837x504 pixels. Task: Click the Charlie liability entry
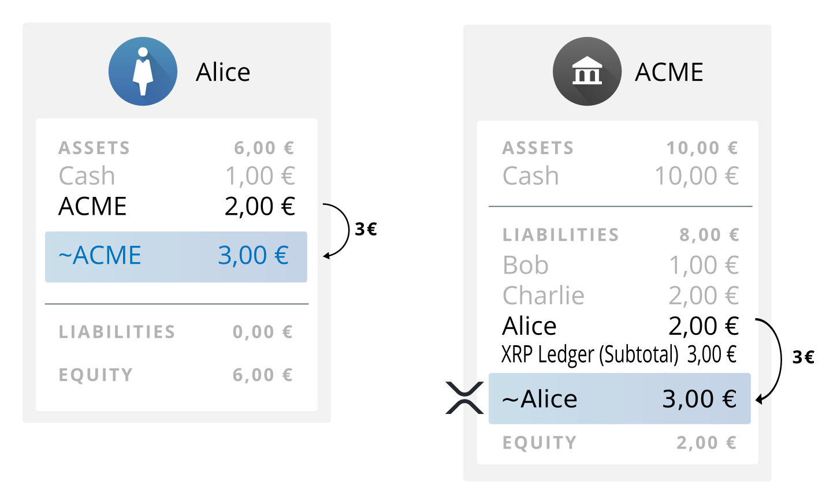[619, 296]
